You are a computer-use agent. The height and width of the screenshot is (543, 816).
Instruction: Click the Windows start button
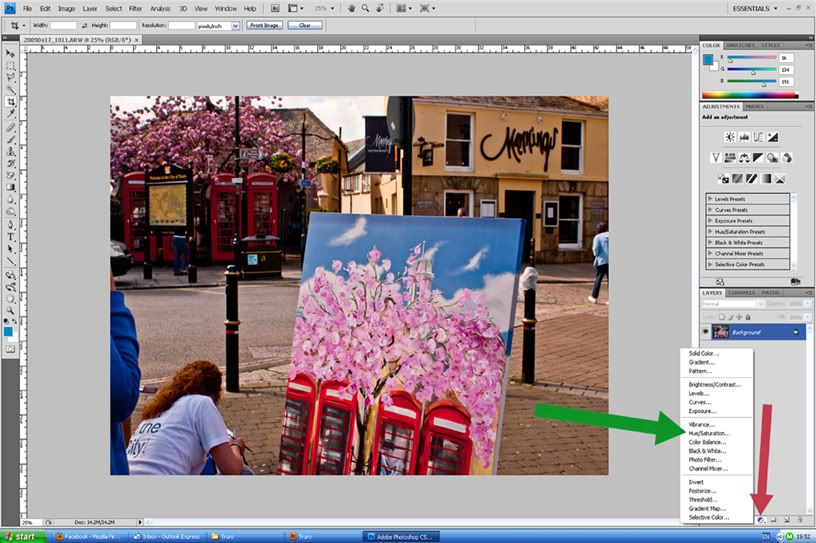coord(23,537)
